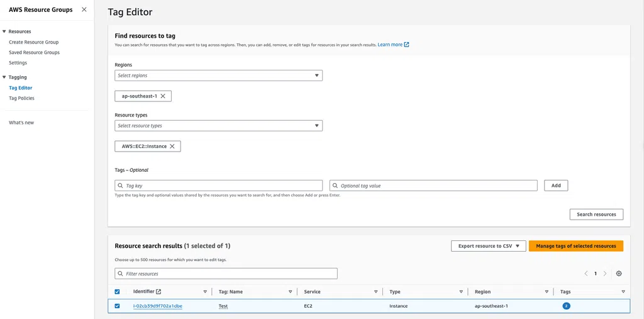Viewport: 644px width, 319px height.
Task: Open instance i-02cb39d9f702a1dbe link
Action: [x=158, y=306]
